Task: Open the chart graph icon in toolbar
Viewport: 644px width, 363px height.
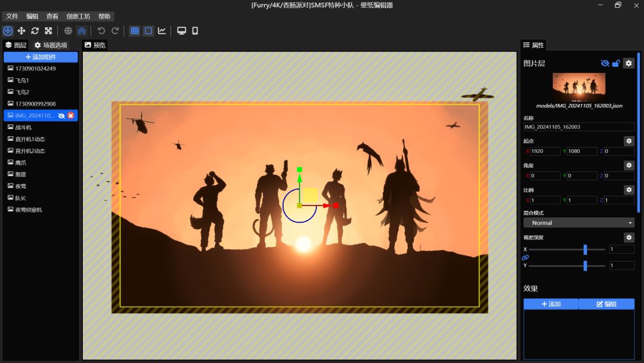Action: tap(162, 30)
